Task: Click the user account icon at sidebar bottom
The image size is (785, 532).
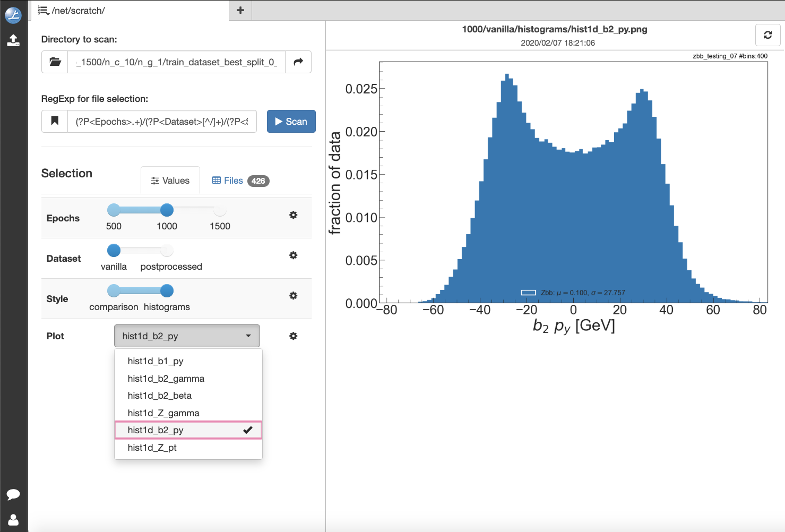Action: pos(13,519)
